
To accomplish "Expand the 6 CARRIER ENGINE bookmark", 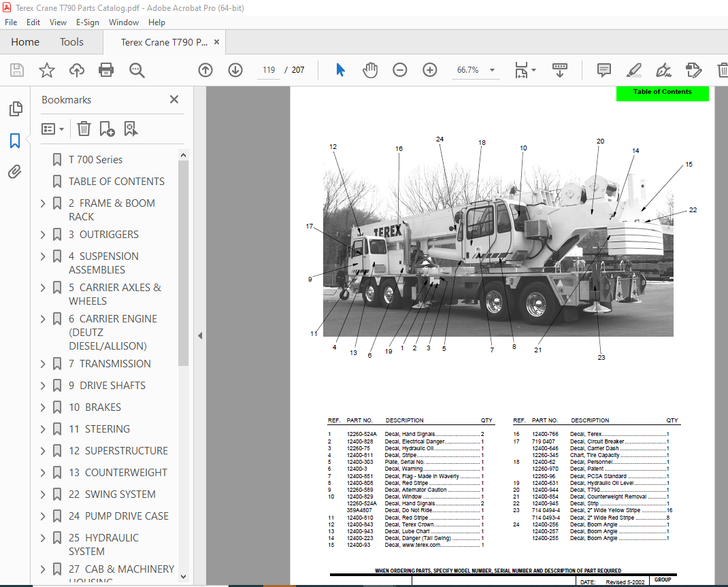I will click(43, 319).
